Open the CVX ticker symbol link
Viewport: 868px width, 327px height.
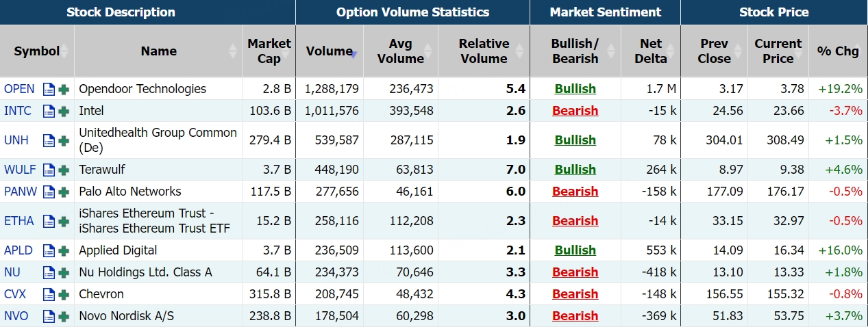15,294
